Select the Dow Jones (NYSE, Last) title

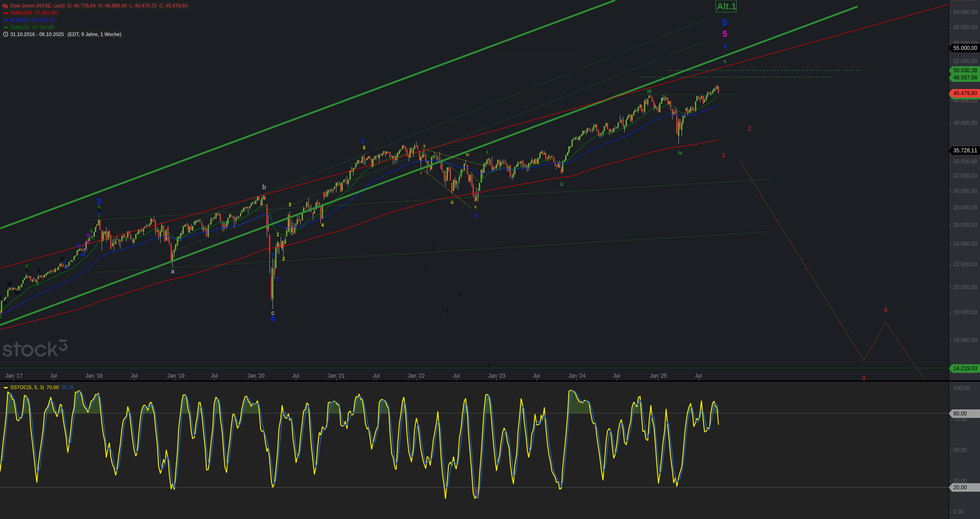[37, 6]
